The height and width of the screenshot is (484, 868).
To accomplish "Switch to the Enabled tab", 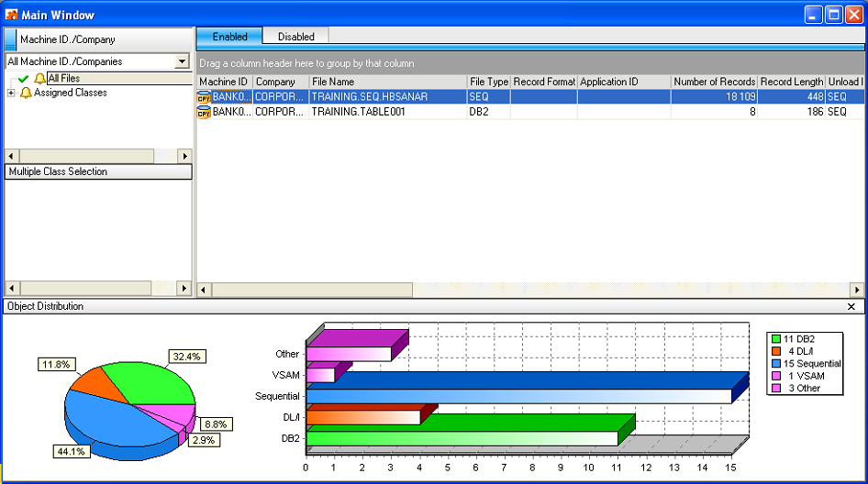I will tap(229, 37).
